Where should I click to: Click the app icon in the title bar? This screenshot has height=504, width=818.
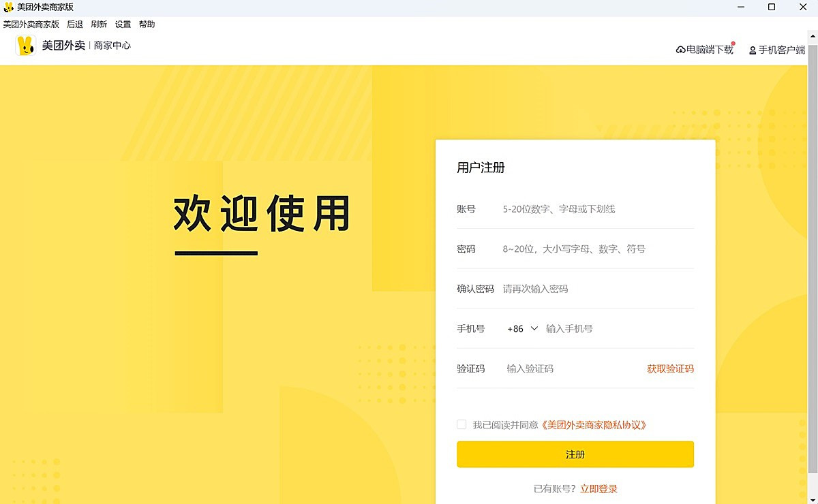coord(8,7)
